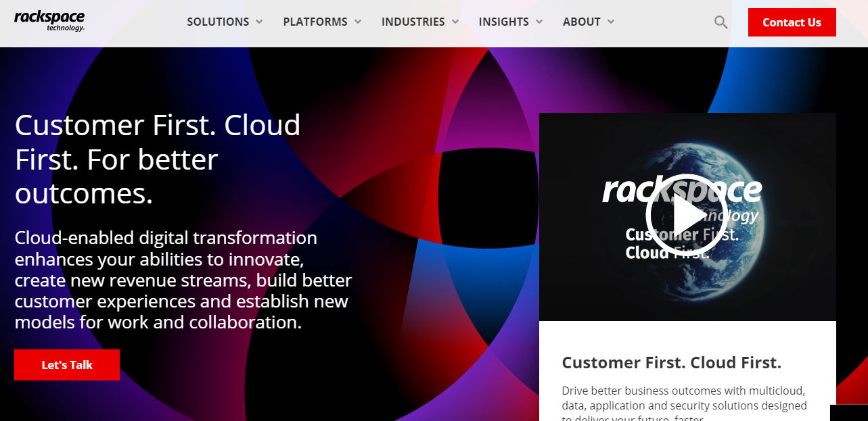Click the main hero headline text
Viewport: 868px width, 421px height.
(158, 159)
